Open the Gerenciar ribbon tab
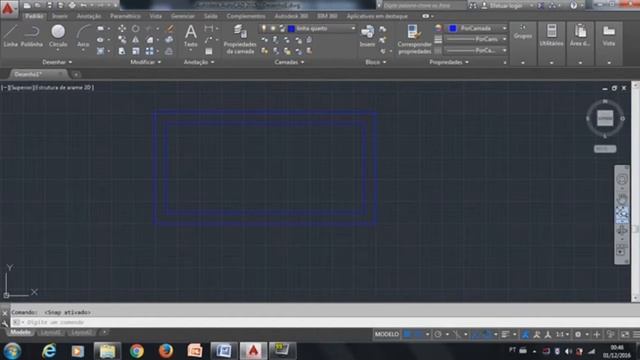This screenshot has width=640, height=360. pyautogui.click(x=182, y=16)
